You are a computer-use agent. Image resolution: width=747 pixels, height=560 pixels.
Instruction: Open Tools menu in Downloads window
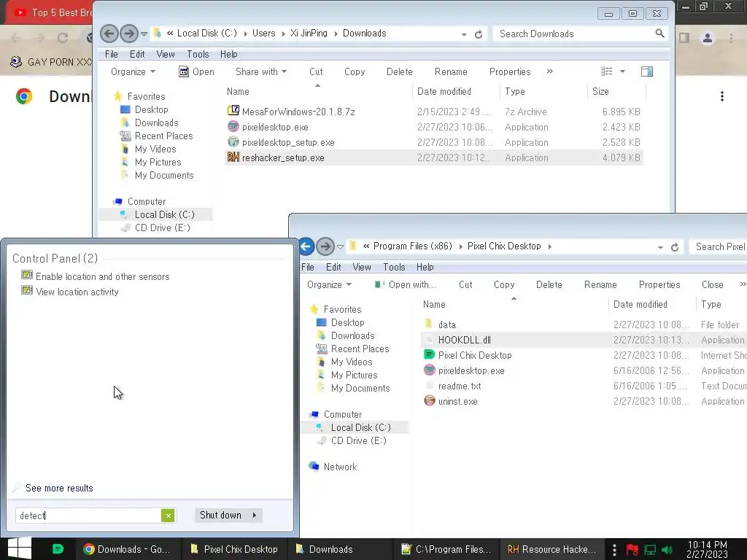tap(198, 54)
